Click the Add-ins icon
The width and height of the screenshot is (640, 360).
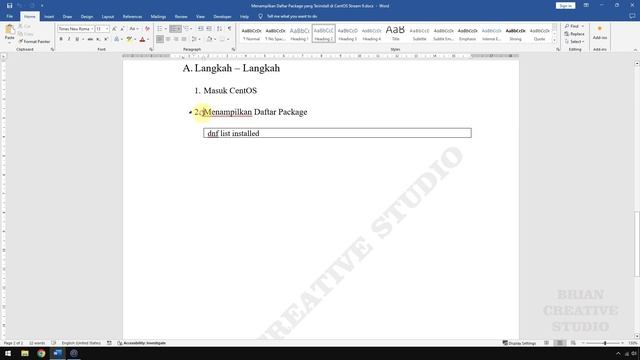pyautogui.click(x=600, y=33)
